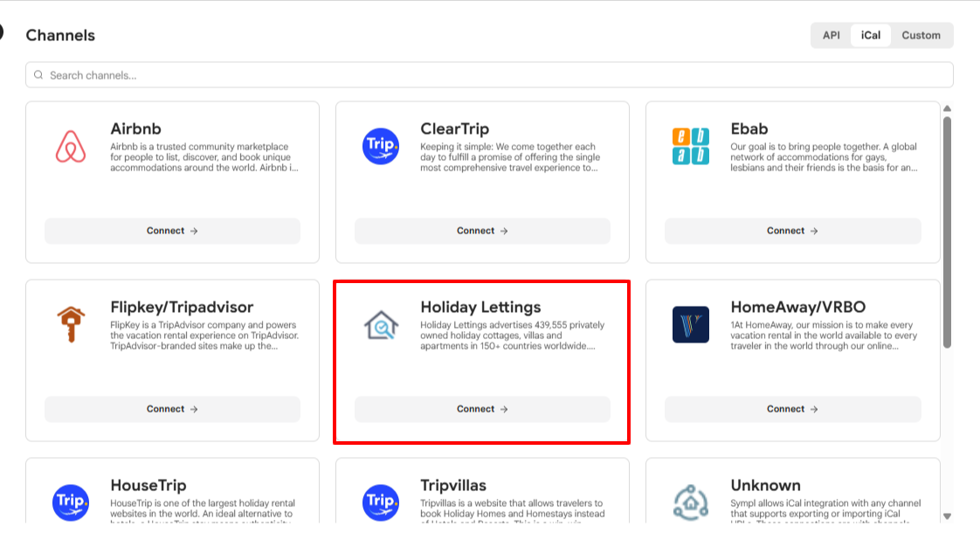Connect the Airbnb channel

click(172, 231)
